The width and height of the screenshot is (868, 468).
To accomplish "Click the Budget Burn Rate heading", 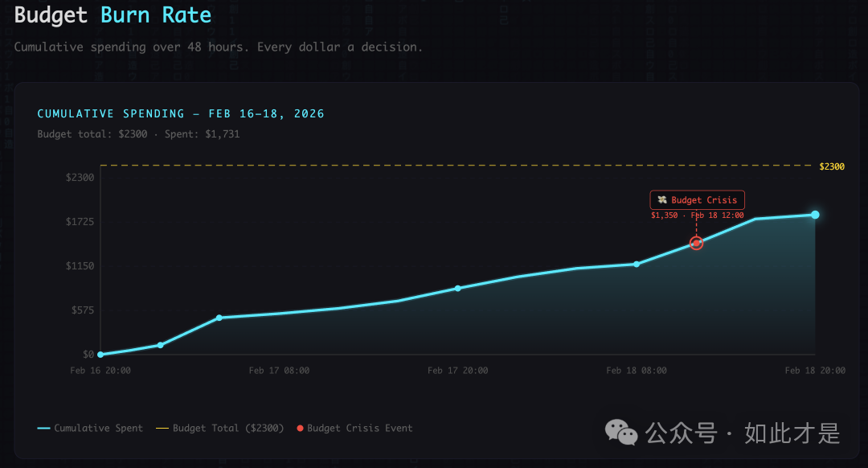I will click(x=113, y=15).
